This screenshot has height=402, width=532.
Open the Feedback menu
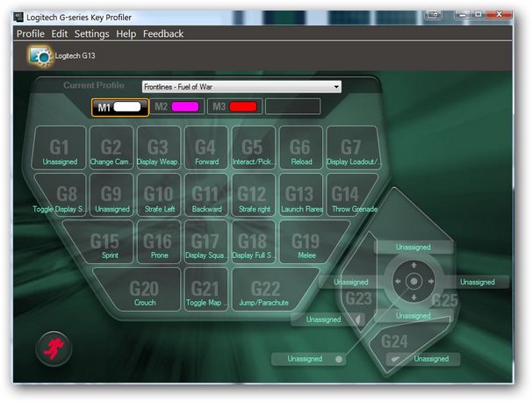pos(163,34)
